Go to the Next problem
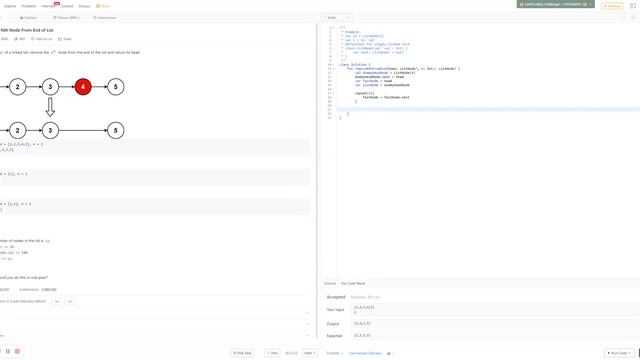The image size is (640, 360). coord(310,353)
